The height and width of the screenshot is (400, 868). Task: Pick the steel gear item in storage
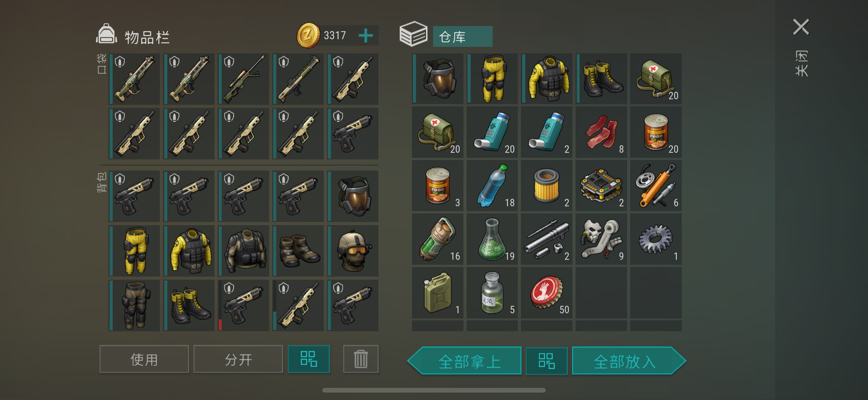click(x=656, y=239)
